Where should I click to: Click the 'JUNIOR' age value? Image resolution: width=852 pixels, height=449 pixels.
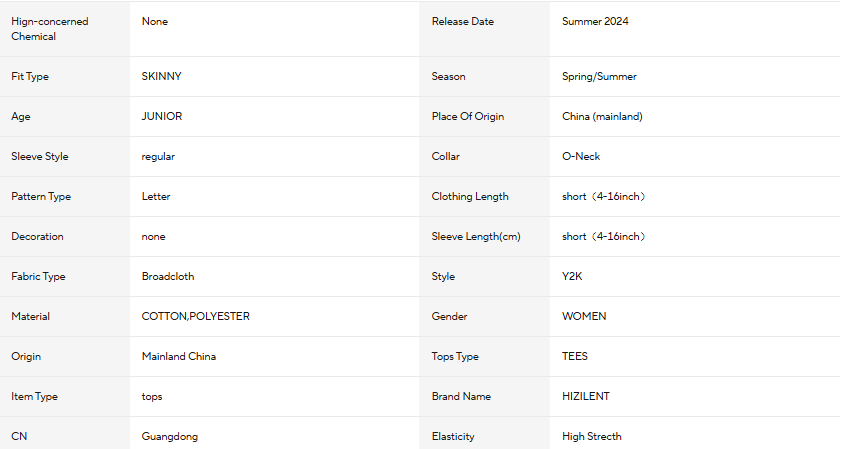coord(162,117)
